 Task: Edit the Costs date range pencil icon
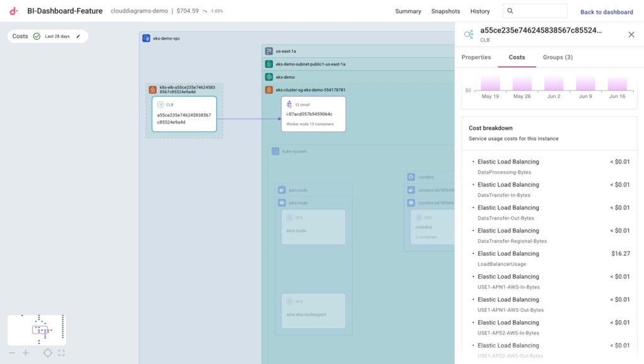click(78, 36)
